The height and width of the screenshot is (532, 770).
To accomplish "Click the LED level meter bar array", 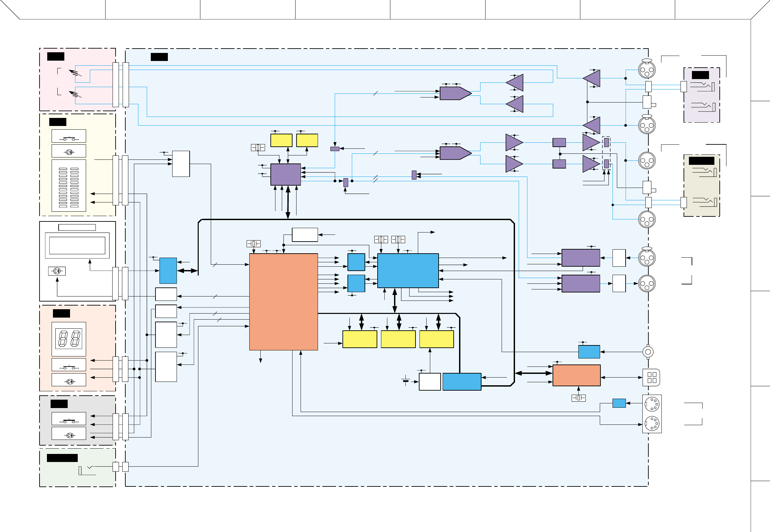I will 69,188.
